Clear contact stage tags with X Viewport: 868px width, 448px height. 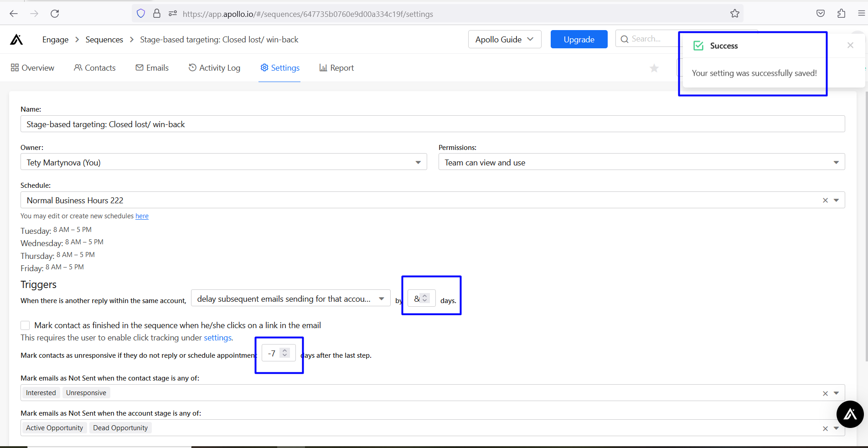click(825, 393)
